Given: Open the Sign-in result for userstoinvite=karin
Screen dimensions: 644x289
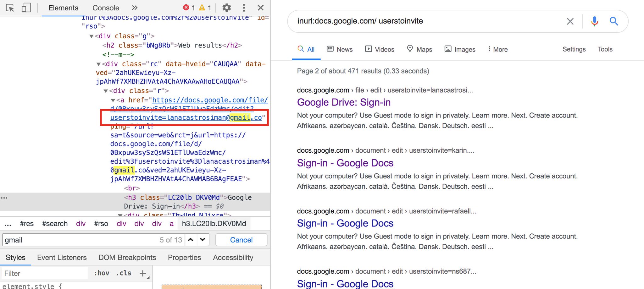Looking at the screenshot, I should click(345, 163).
